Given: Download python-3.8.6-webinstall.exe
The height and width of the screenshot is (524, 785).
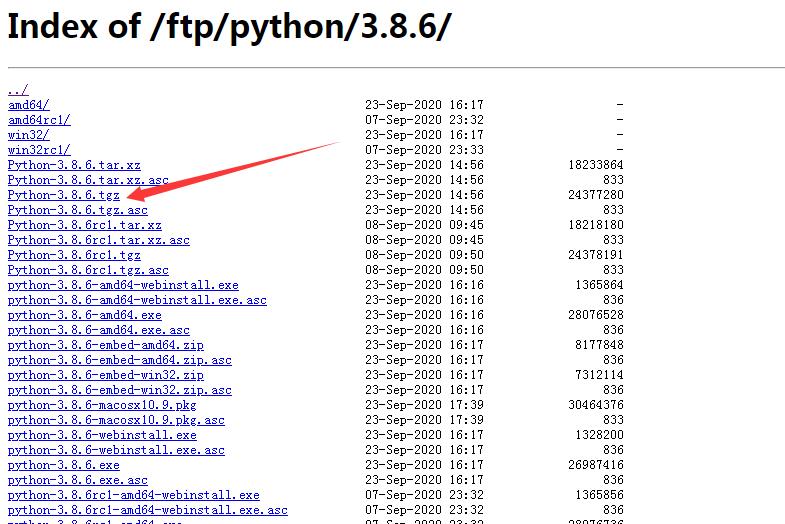Looking at the screenshot, I should click(102, 435).
